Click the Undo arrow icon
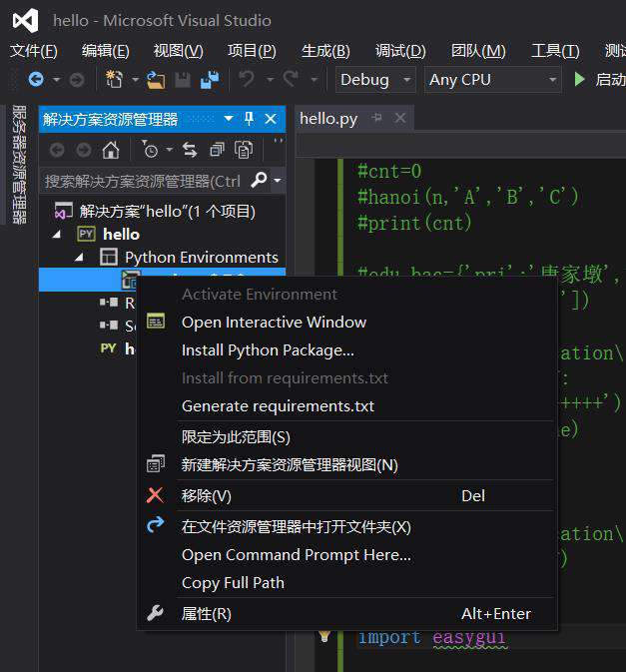This screenshot has height=672, width=626. 247,79
